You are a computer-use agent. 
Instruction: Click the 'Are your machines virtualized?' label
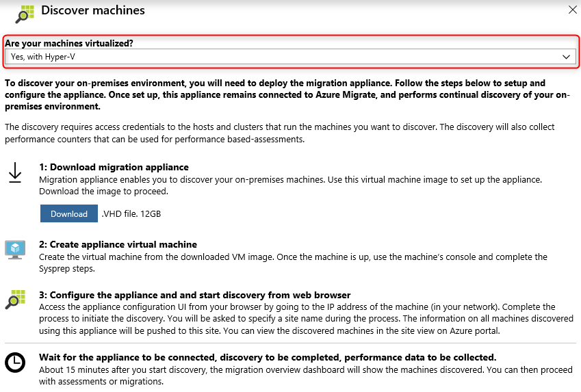[69, 43]
